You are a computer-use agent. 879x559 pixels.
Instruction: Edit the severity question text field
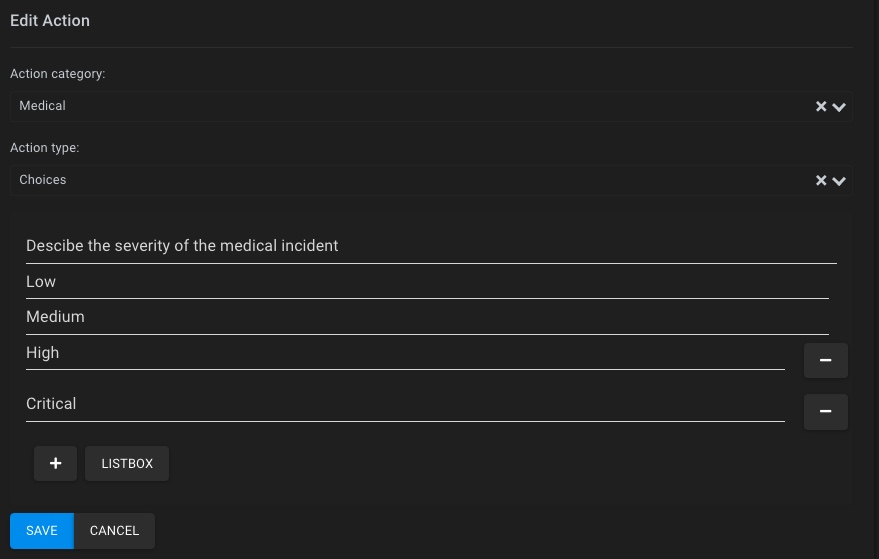point(430,246)
